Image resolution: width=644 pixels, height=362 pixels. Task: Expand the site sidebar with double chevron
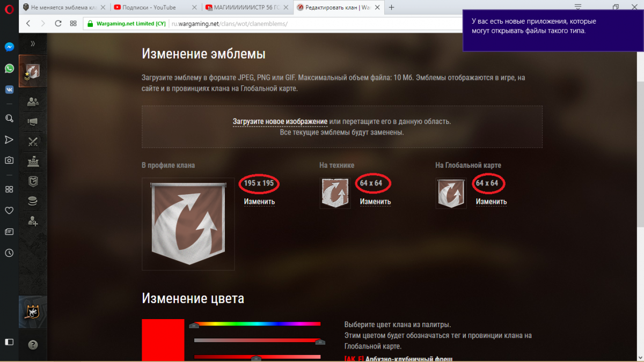tap(33, 43)
